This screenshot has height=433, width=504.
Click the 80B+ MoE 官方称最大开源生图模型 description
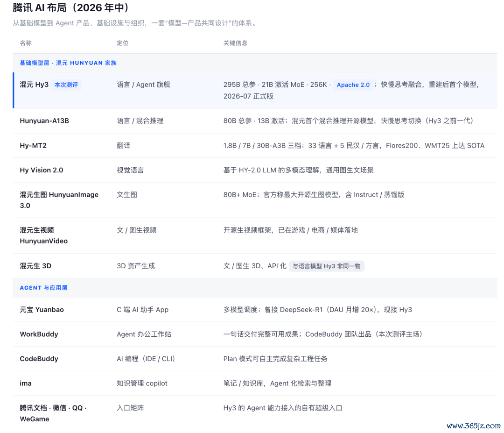click(x=314, y=195)
